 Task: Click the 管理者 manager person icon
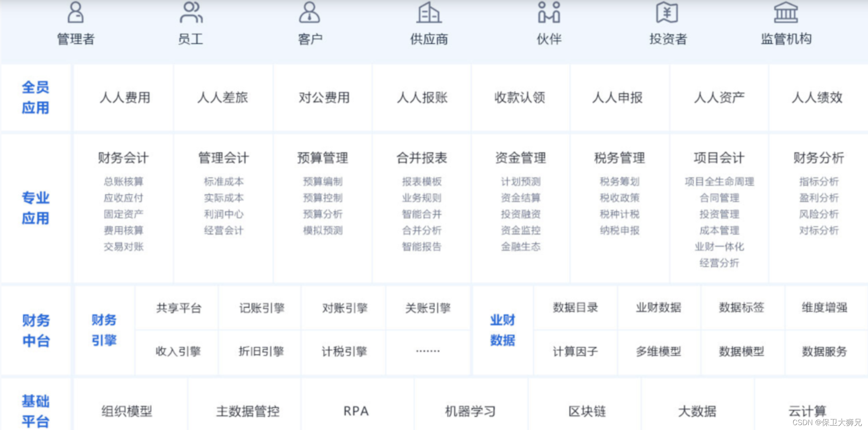(75, 12)
